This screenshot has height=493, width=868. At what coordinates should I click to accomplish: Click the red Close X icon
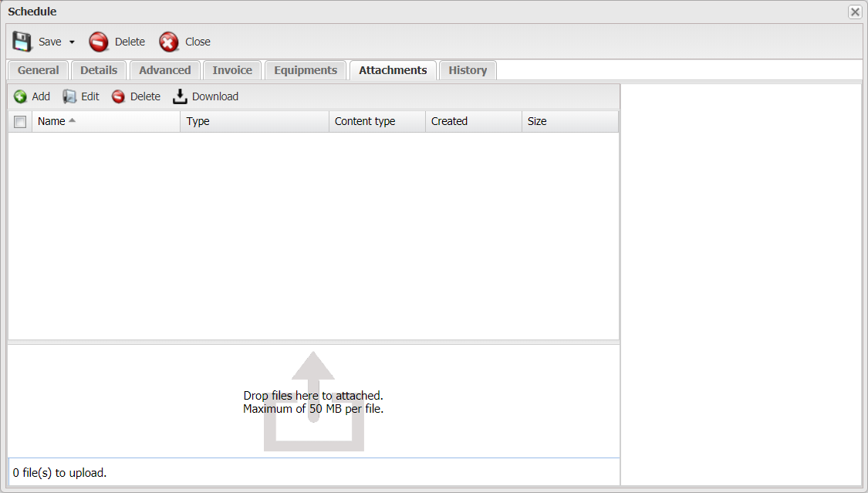(169, 42)
